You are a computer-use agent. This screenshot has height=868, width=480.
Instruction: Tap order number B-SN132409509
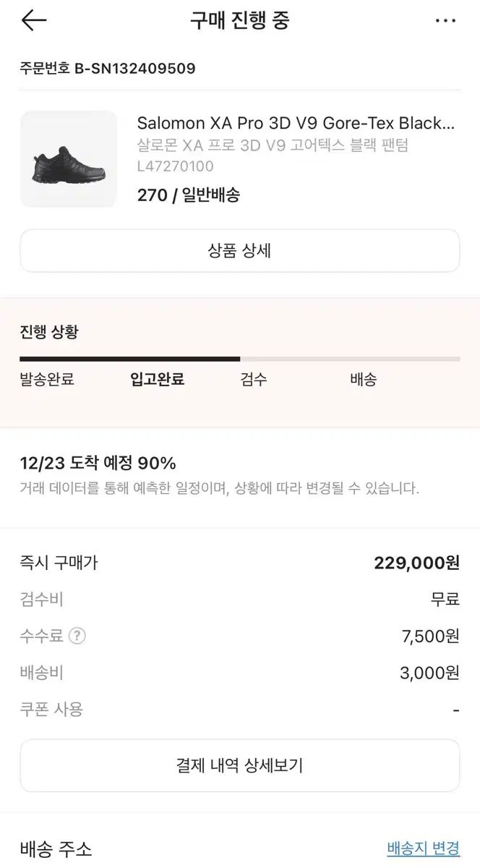(108, 69)
